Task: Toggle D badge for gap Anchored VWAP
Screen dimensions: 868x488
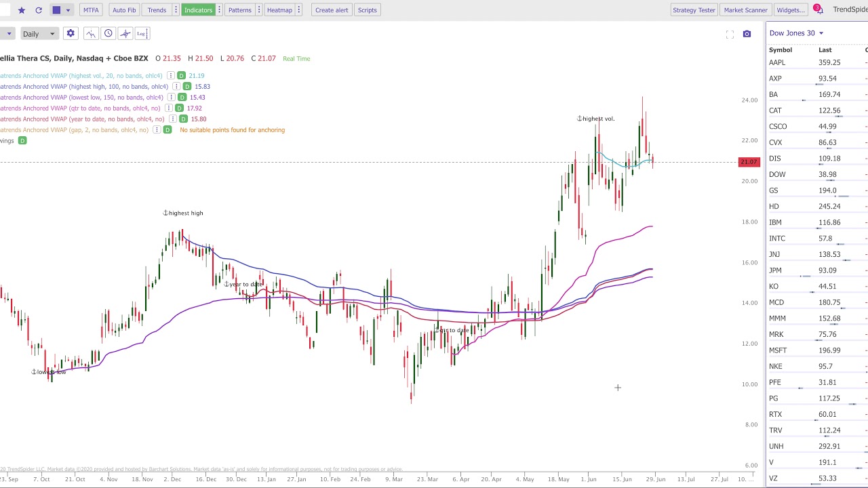Action: coord(167,130)
